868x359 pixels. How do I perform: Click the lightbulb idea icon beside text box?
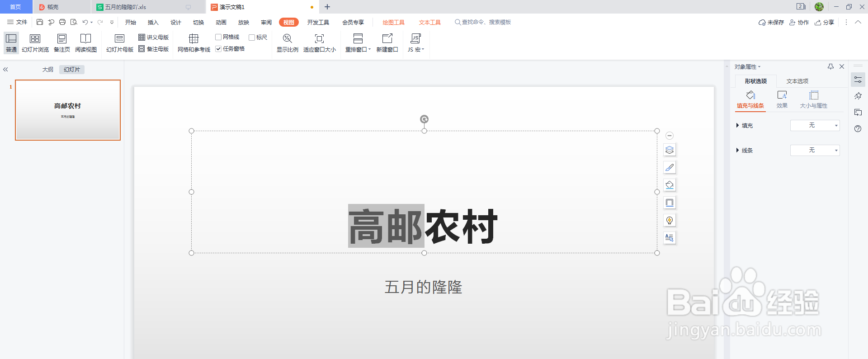[670, 220]
